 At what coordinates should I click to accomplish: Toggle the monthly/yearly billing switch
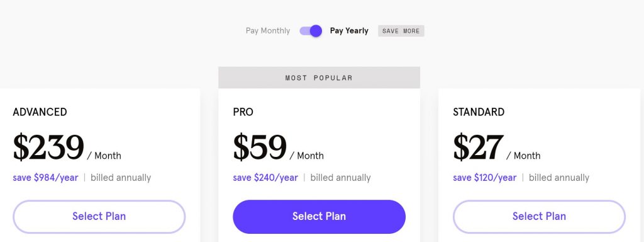[311, 31]
